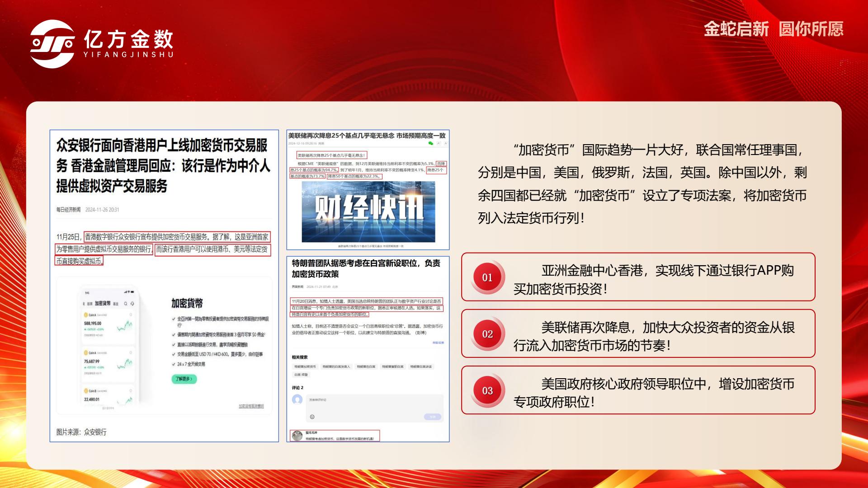
Task: Click the red 01 circle badge
Action: tap(487, 277)
